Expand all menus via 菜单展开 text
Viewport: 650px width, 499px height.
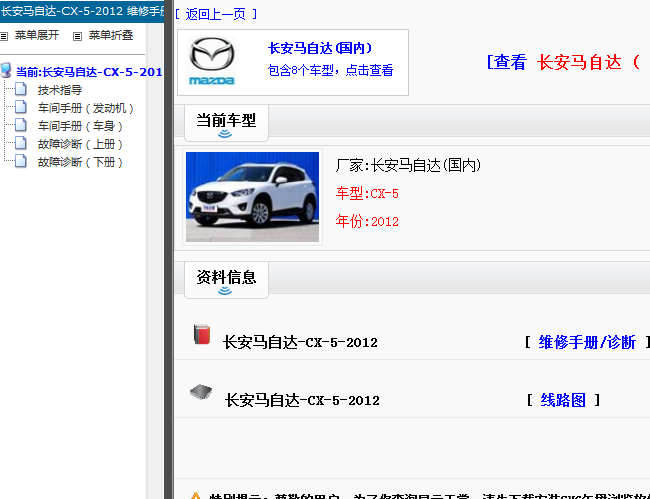point(37,35)
